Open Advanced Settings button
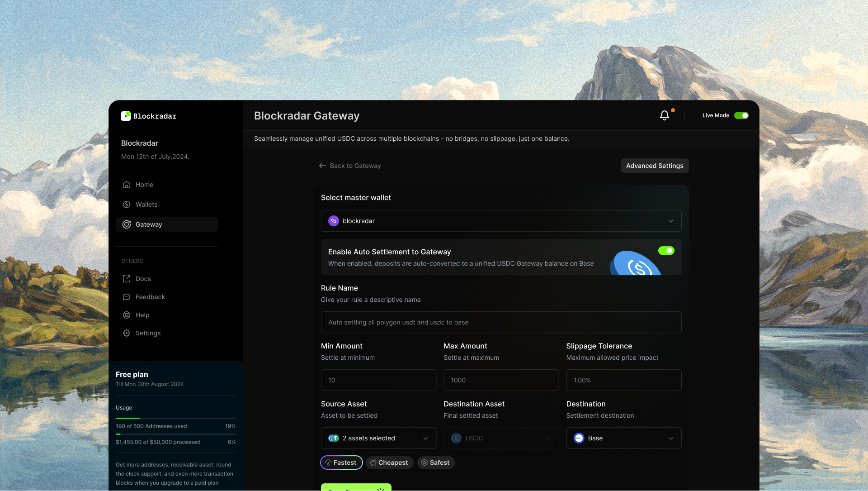This screenshot has height=491, width=868. click(654, 166)
